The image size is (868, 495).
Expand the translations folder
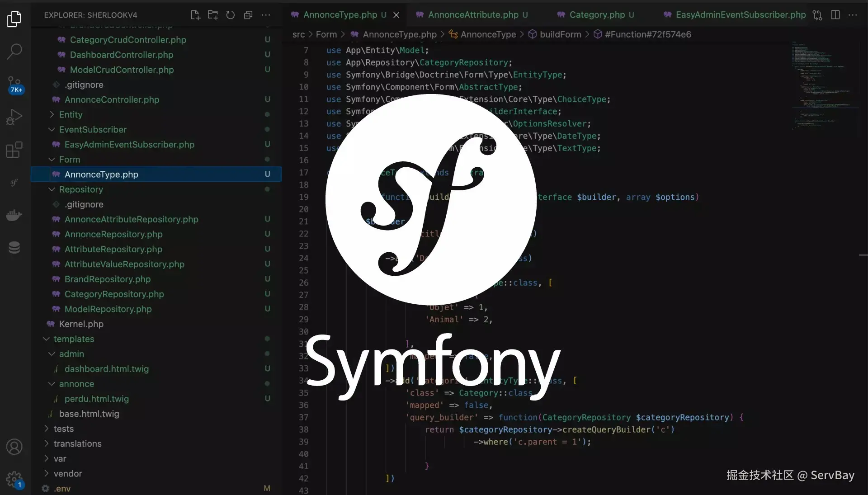[77, 443]
